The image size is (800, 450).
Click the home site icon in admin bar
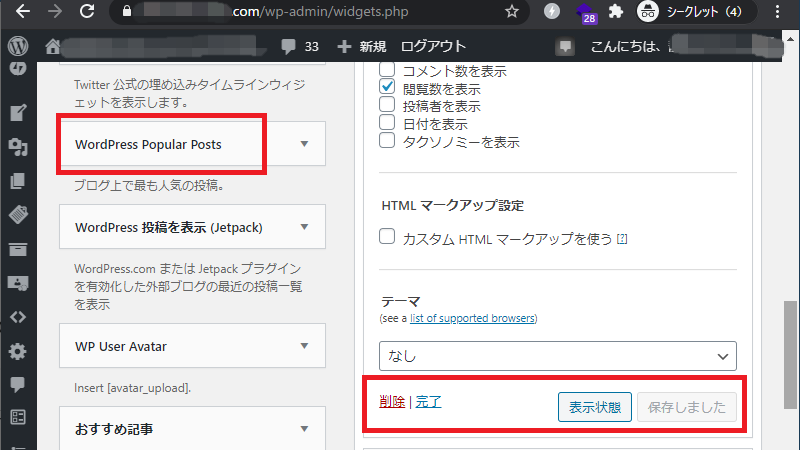pos(53,46)
